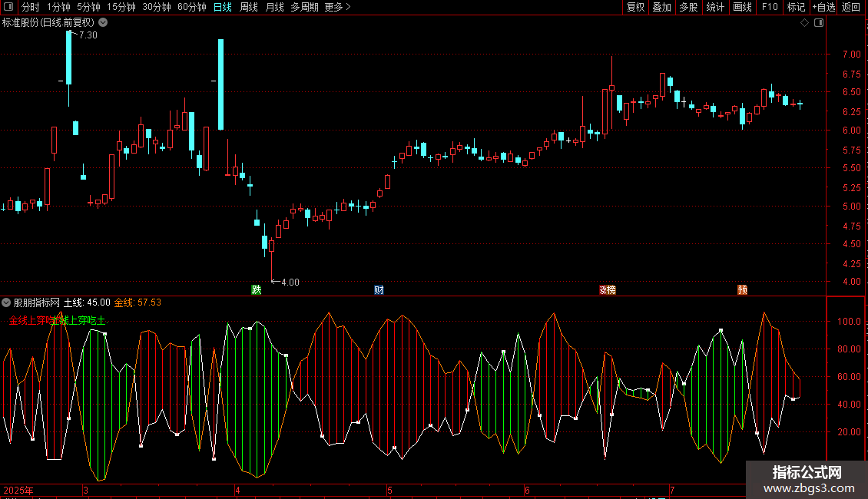868x499 pixels.
Task: Click the 100.0 indicator axis label
Action: click(849, 322)
